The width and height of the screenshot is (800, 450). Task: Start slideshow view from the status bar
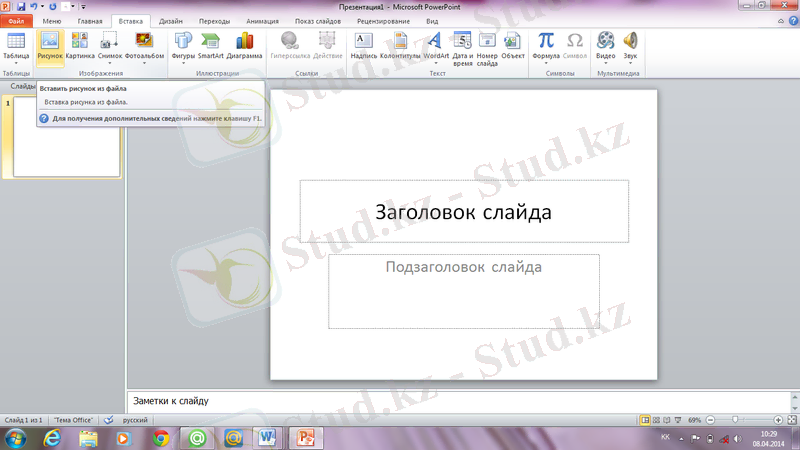pos(679,420)
